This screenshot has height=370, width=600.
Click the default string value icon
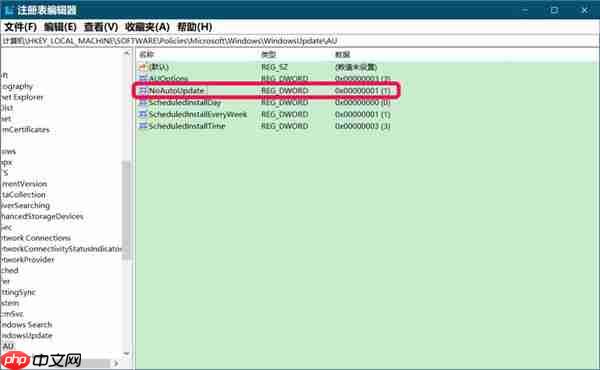143,67
